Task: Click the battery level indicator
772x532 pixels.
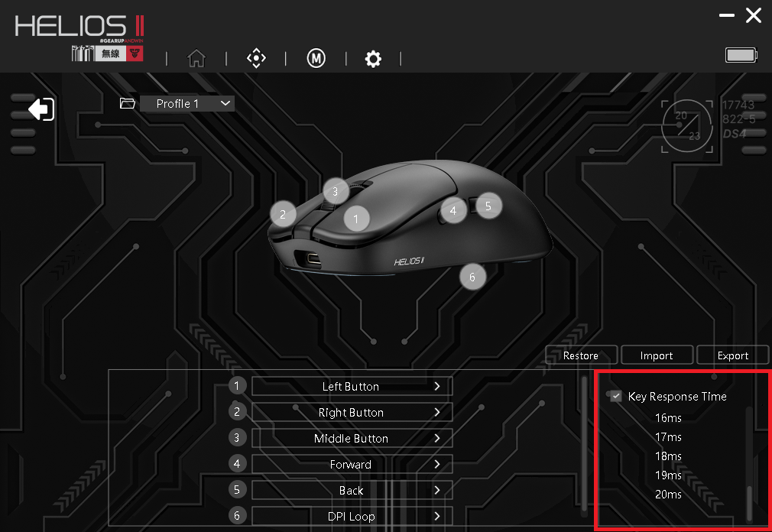Action: click(x=741, y=54)
